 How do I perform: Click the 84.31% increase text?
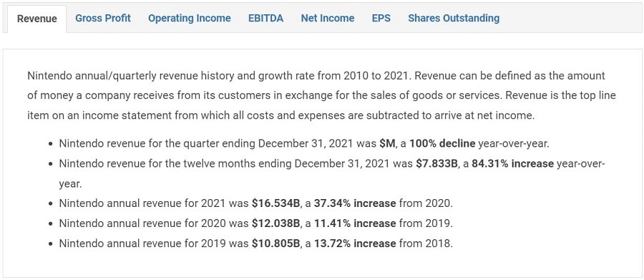point(512,164)
